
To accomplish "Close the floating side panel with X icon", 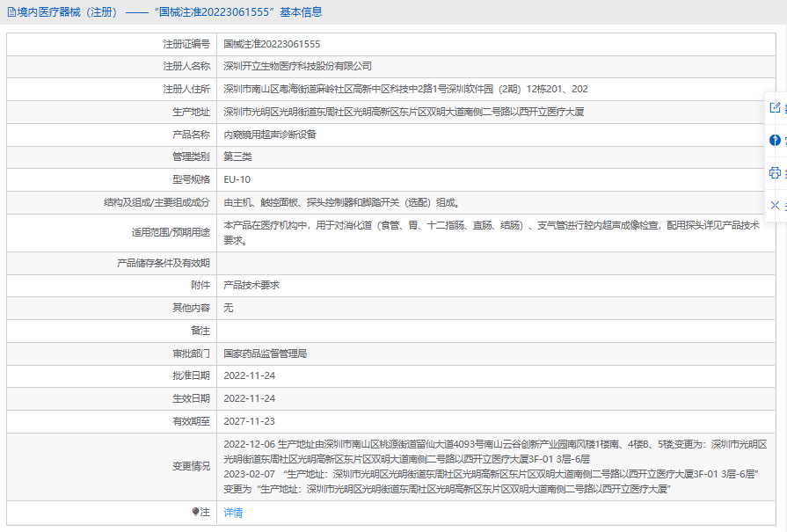I will pyautogui.click(x=775, y=205).
